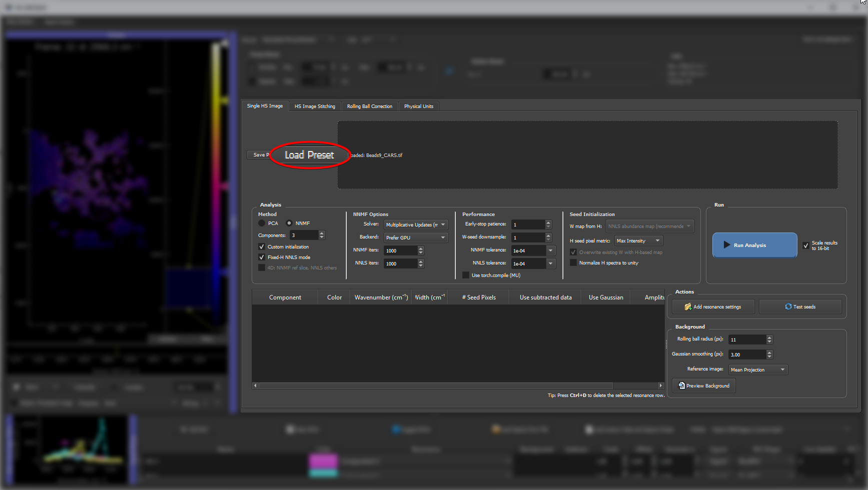Click the Wavenumber (cm⁻¹) column header

(x=381, y=297)
